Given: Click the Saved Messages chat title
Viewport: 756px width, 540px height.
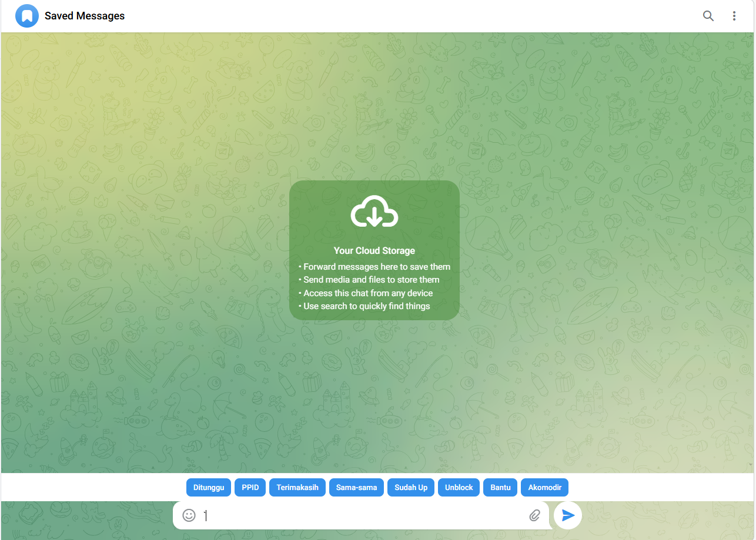Looking at the screenshot, I should pyautogui.click(x=85, y=16).
